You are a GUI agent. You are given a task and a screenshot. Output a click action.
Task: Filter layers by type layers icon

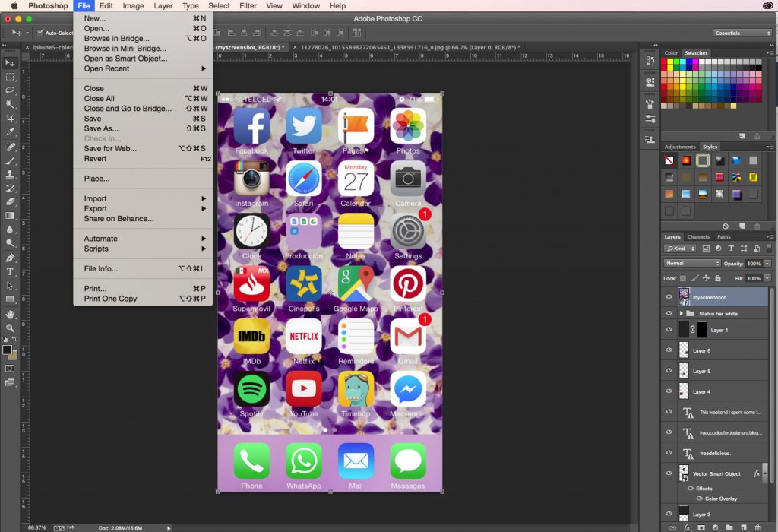click(x=731, y=249)
